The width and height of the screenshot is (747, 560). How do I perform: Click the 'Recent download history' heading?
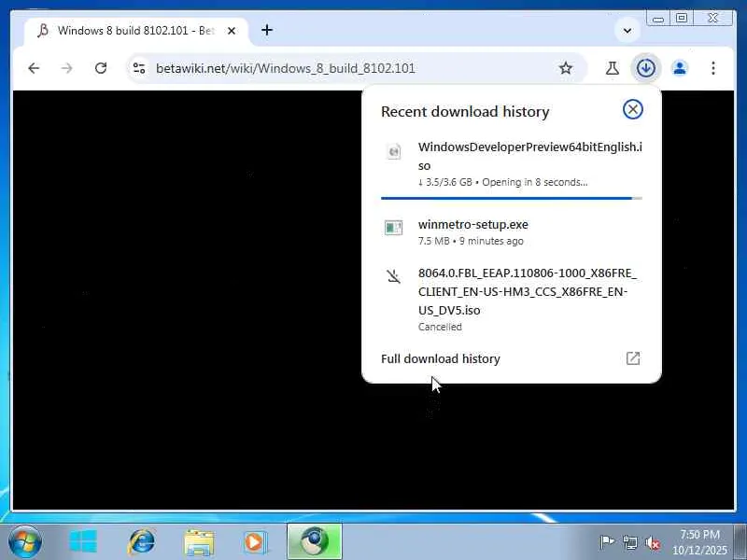(465, 111)
